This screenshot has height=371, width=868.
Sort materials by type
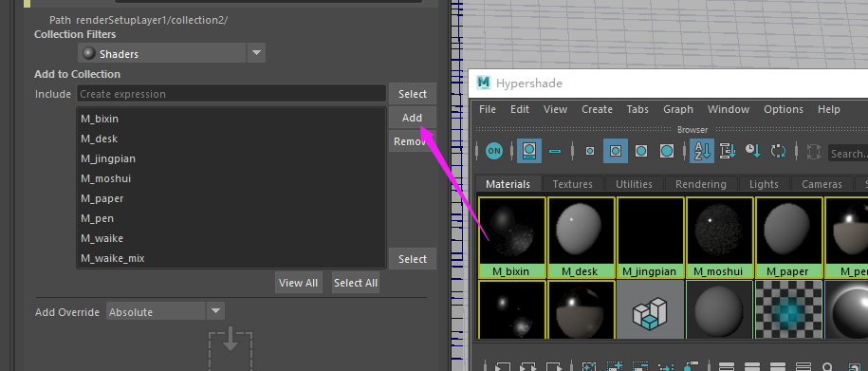click(728, 151)
